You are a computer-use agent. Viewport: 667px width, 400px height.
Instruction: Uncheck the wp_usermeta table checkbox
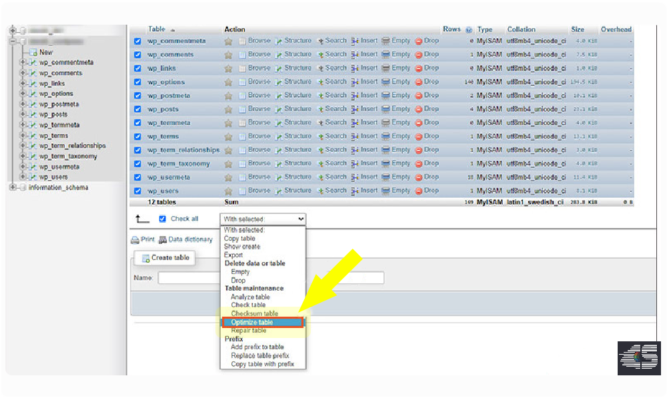[x=138, y=177]
